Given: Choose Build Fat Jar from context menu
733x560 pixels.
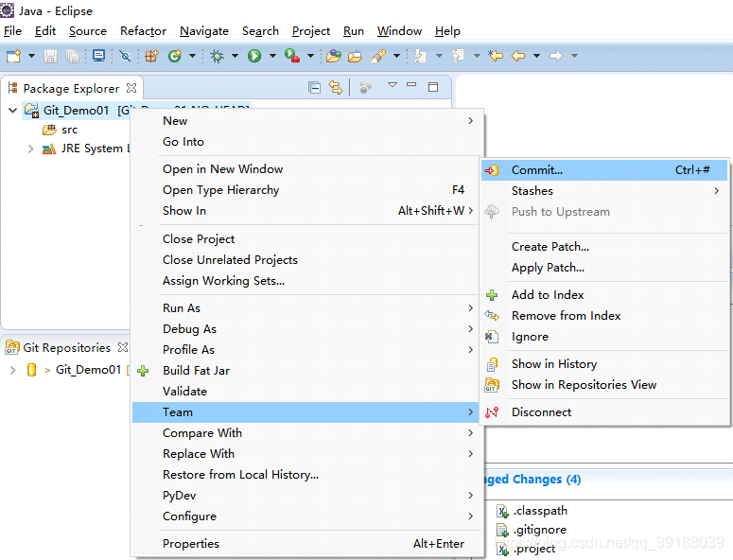Looking at the screenshot, I should click(x=306, y=371).
